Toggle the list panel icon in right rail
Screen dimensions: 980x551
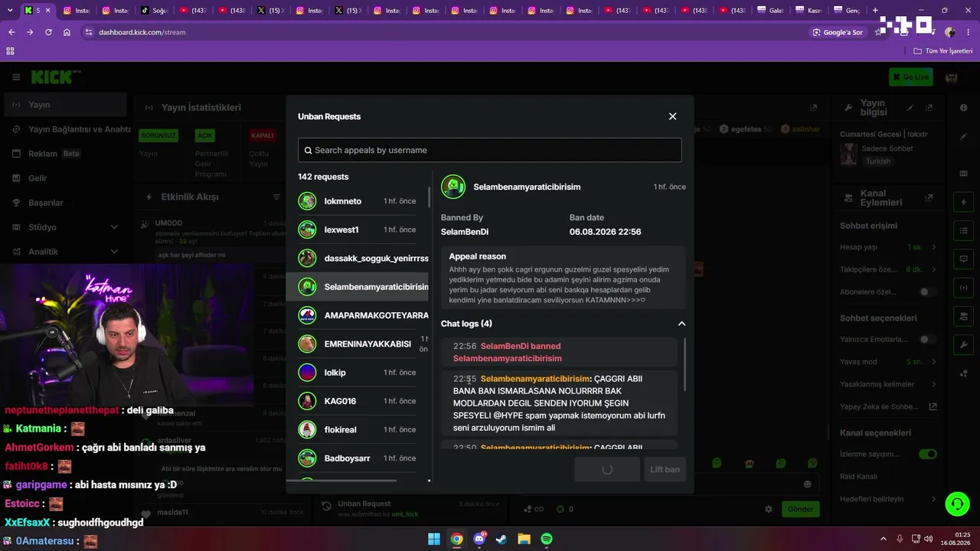click(963, 230)
